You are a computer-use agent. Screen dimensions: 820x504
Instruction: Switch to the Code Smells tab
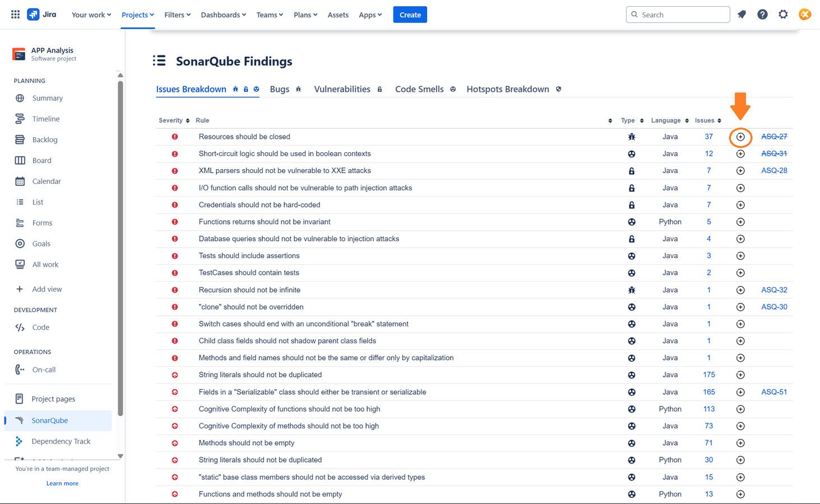click(425, 89)
